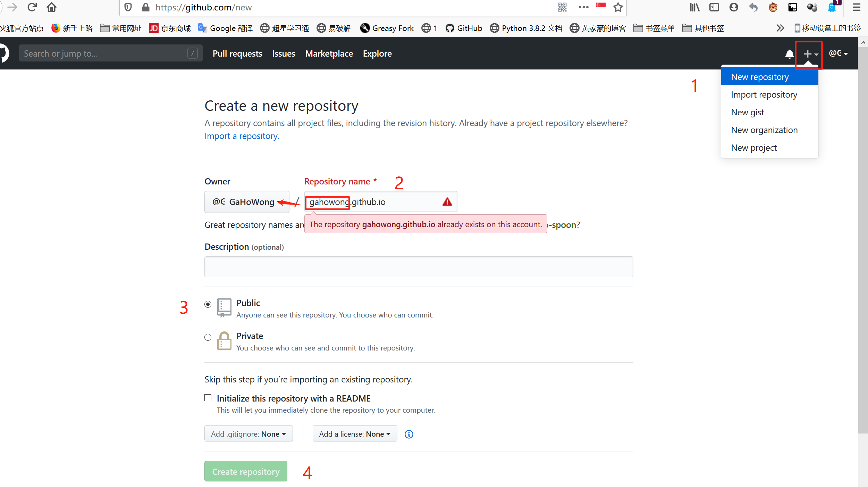Go to browser home page icon
This screenshot has height=487, width=868.
click(51, 7)
